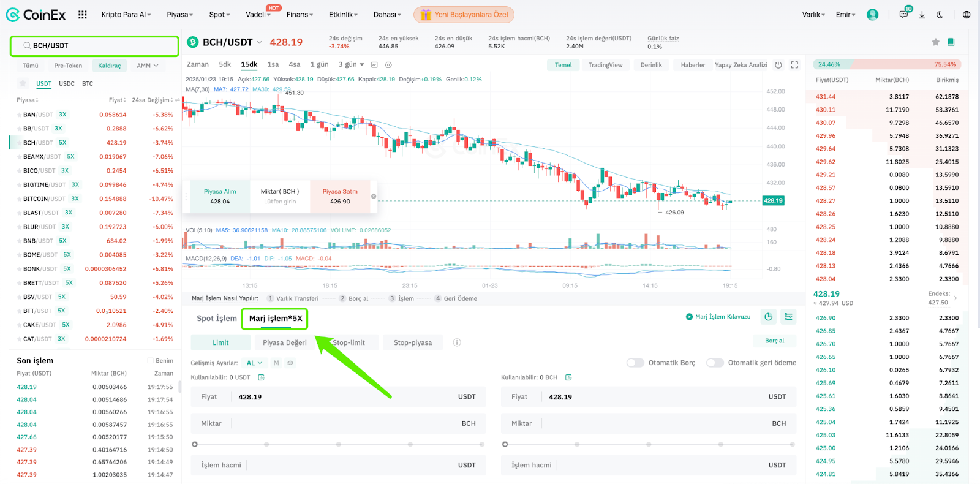Click the sell amount percentage slider handle

point(505,444)
